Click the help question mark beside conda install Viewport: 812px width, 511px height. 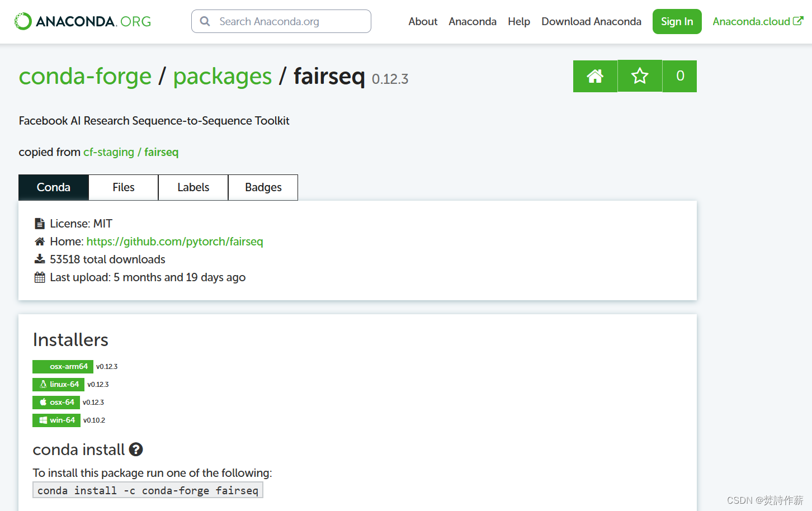135,449
